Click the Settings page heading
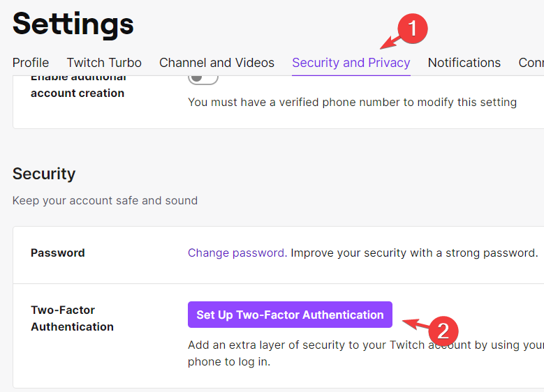Screen dimensions: 544x392 (73, 24)
